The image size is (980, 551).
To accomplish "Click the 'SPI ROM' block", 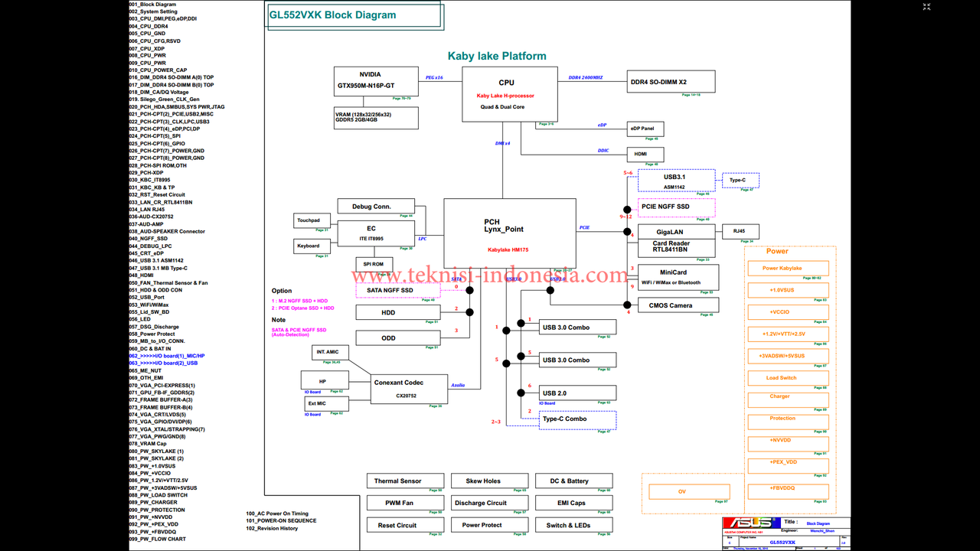I will 374,264.
